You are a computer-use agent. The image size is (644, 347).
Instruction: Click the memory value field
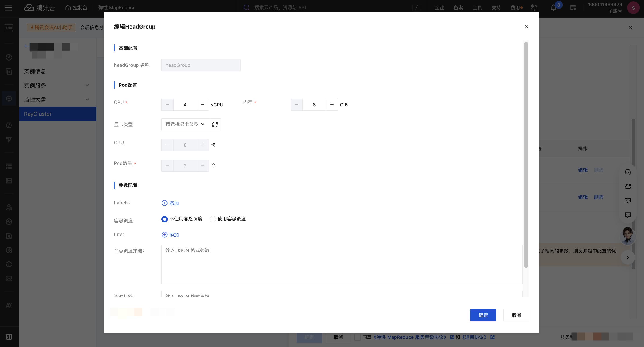314,105
